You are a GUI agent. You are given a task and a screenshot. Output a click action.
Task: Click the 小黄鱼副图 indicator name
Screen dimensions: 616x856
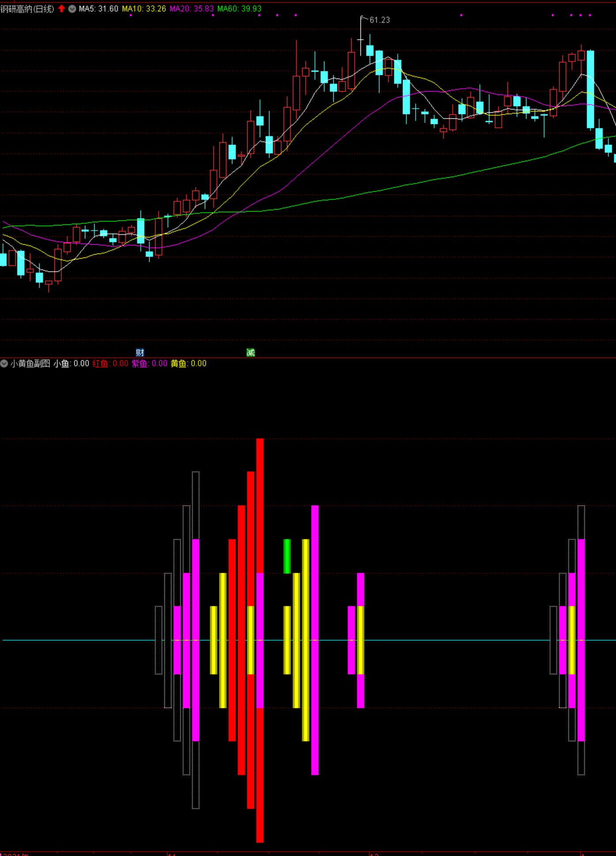pos(30,364)
